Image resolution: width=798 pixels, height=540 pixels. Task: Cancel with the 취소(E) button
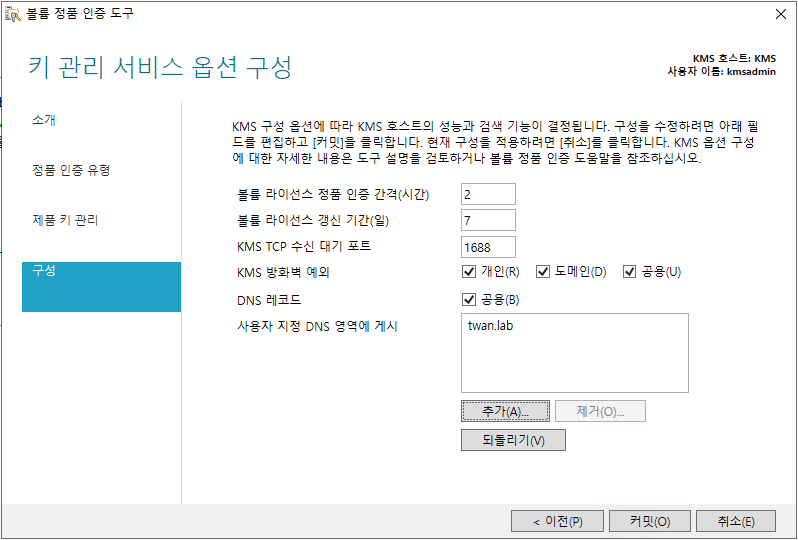736,521
